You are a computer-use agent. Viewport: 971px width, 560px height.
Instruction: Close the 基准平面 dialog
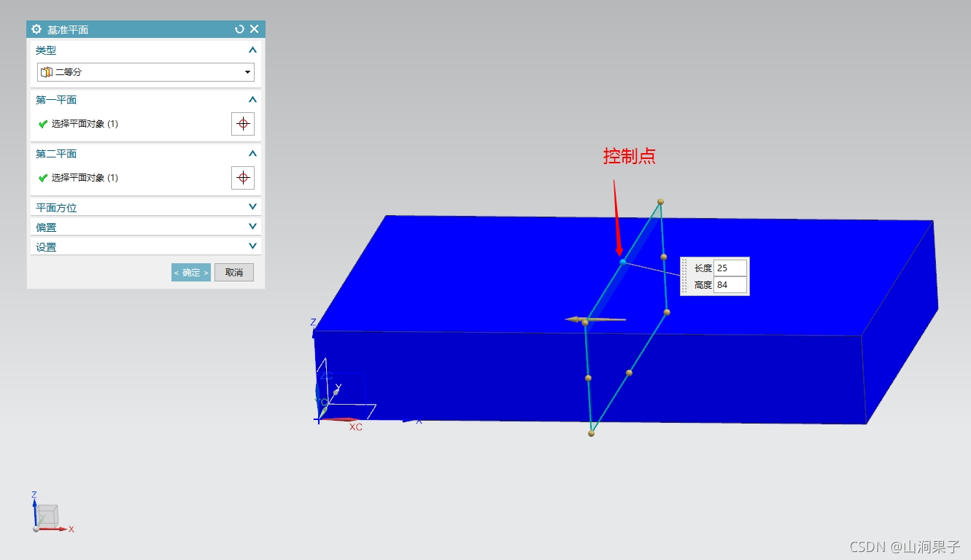pos(254,29)
